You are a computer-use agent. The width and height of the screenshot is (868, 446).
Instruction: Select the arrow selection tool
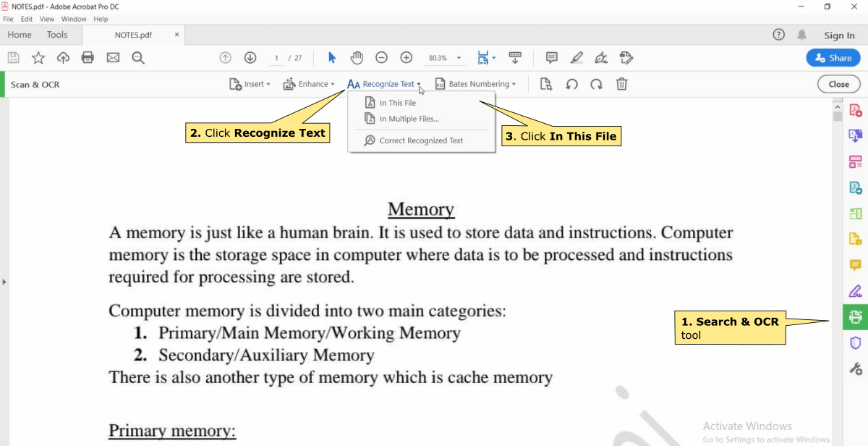[x=330, y=57]
